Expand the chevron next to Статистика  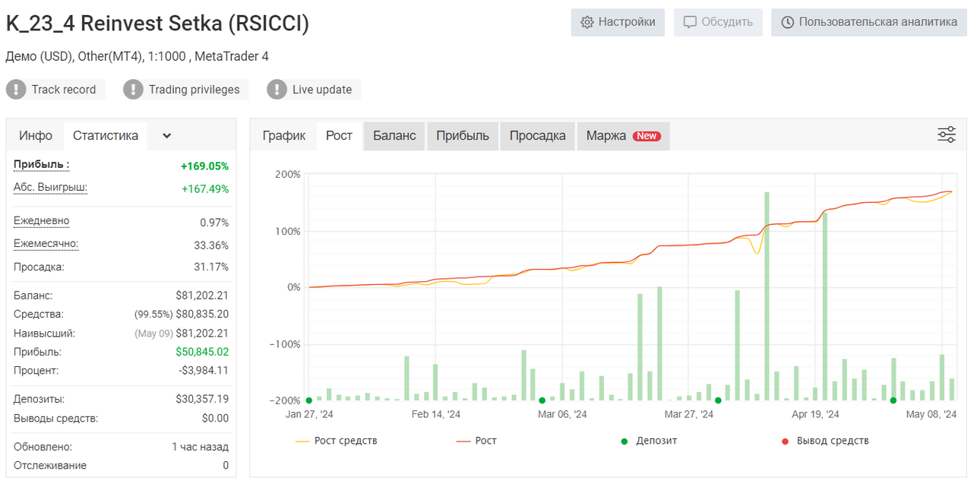pyautogui.click(x=167, y=136)
